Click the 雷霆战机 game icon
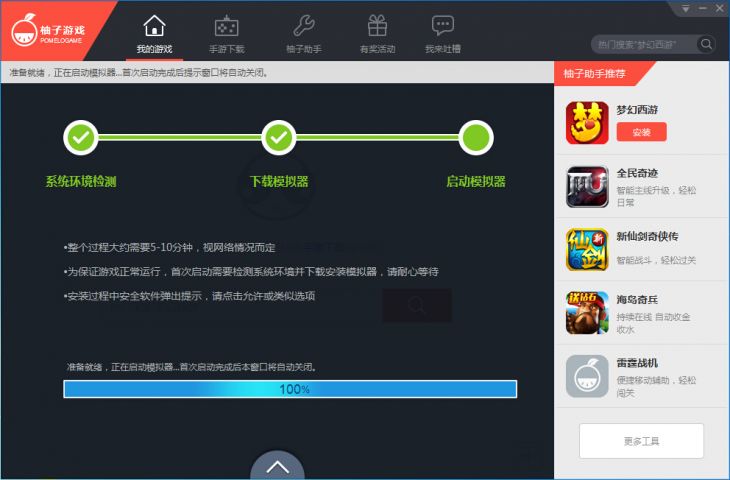 [587, 376]
